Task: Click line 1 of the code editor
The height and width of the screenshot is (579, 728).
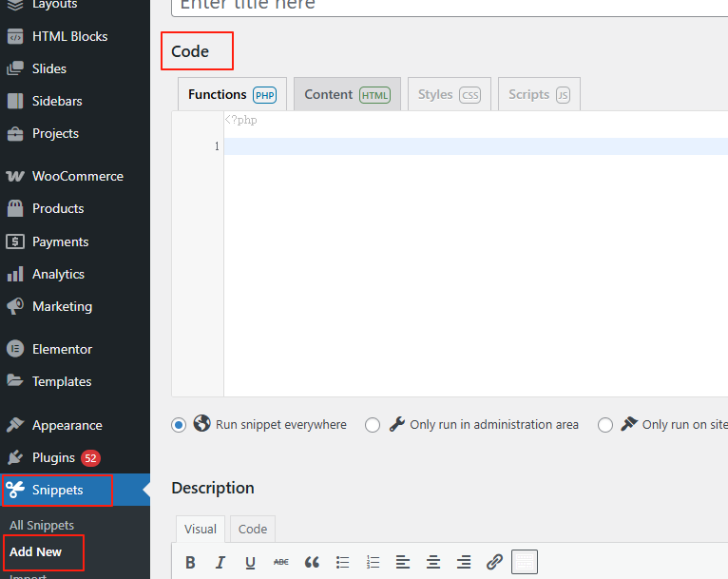Action: tap(475, 146)
